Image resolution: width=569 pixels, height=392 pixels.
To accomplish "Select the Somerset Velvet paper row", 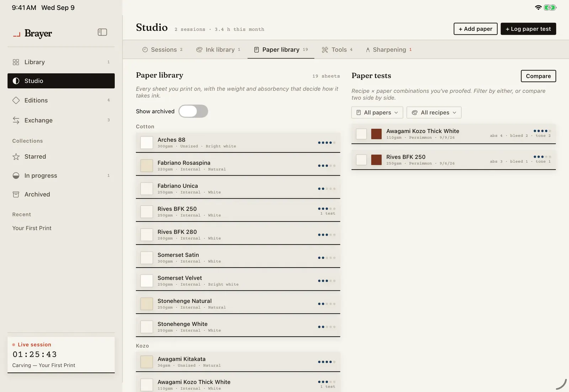I will pos(238,281).
